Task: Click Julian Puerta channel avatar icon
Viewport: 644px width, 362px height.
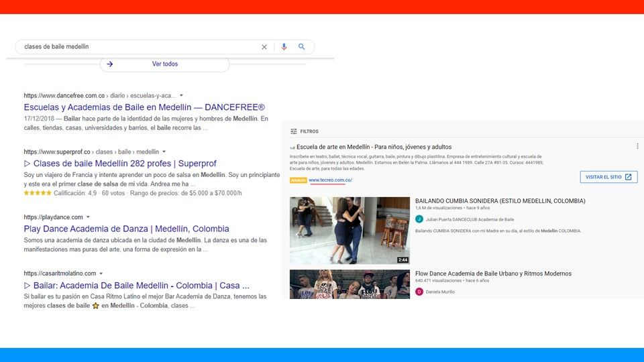Action: point(419,219)
